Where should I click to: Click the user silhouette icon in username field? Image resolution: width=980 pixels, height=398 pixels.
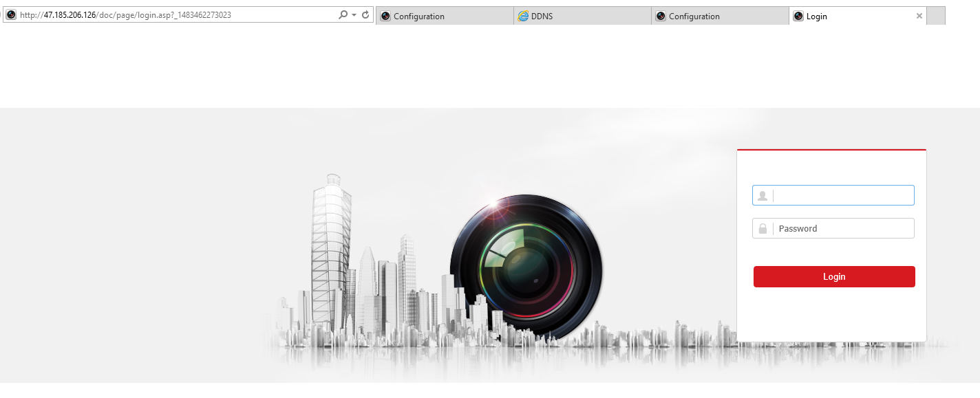coord(763,196)
